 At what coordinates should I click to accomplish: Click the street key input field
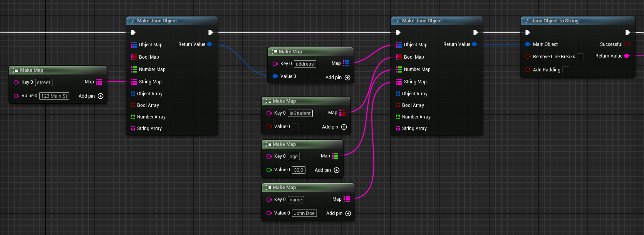click(44, 82)
